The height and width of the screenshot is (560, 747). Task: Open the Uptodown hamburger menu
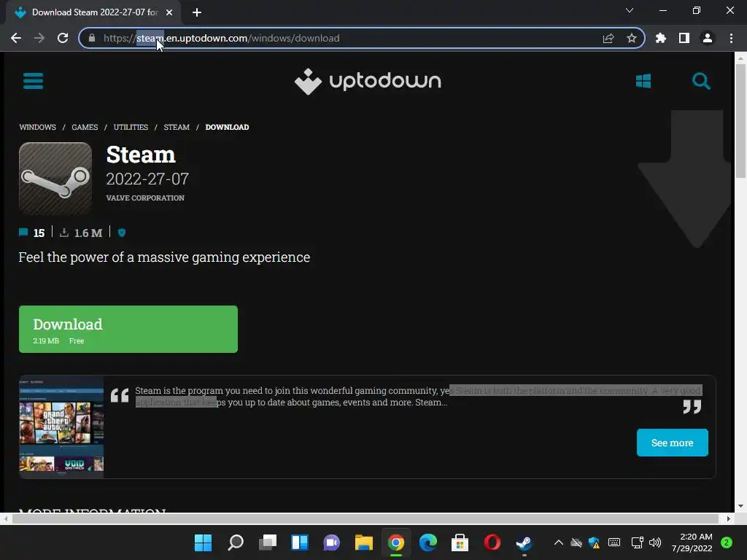tap(33, 80)
